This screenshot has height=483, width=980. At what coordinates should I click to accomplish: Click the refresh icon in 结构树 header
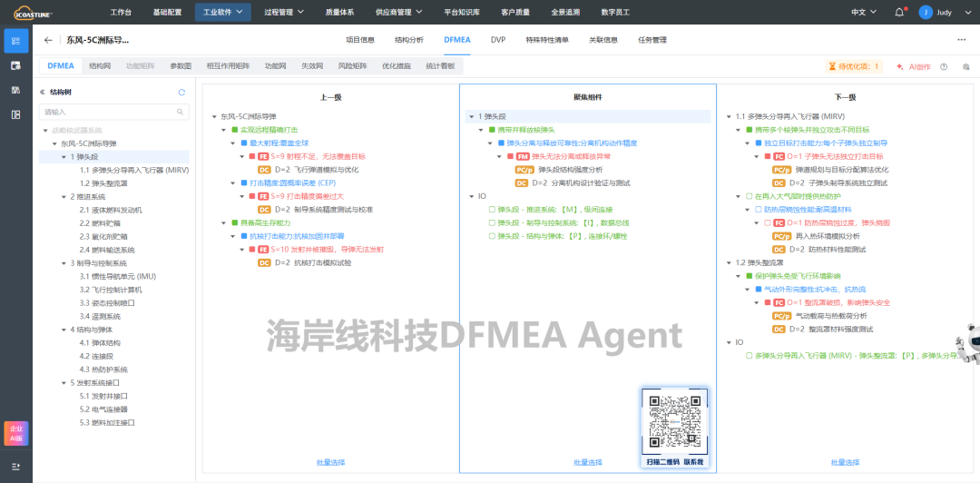(x=181, y=92)
